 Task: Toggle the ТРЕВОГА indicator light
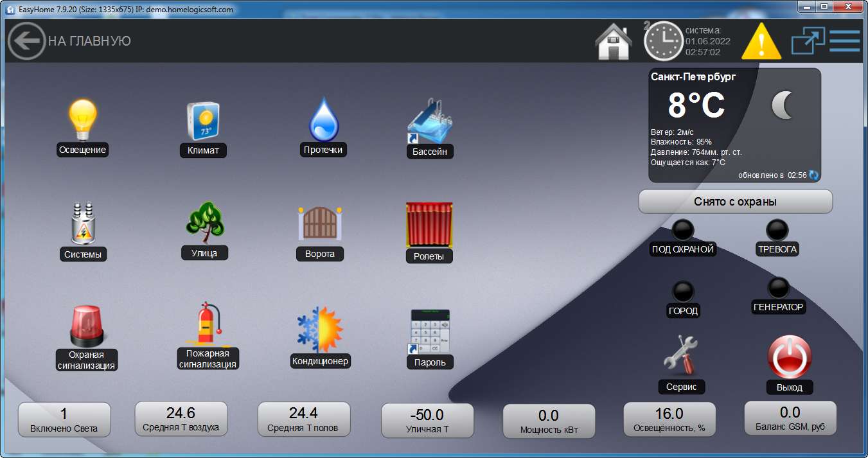[x=777, y=230]
